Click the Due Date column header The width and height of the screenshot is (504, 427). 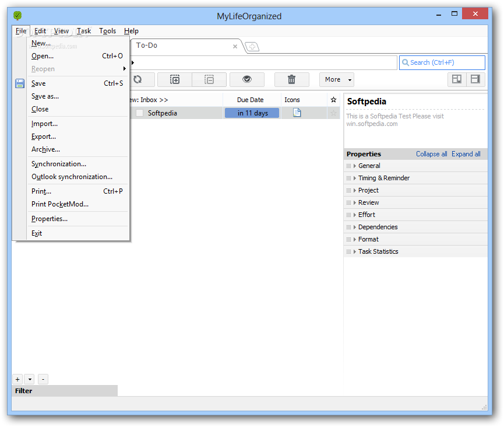[252, 100]
